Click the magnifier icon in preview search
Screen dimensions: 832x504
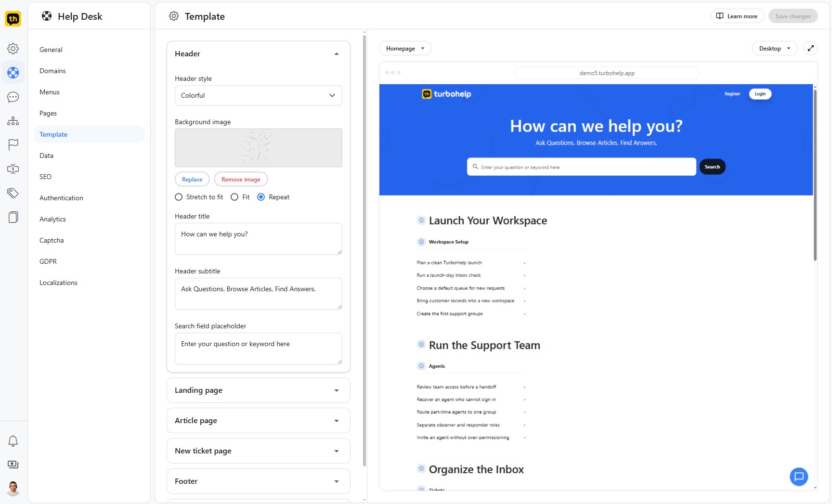[475, 167]
